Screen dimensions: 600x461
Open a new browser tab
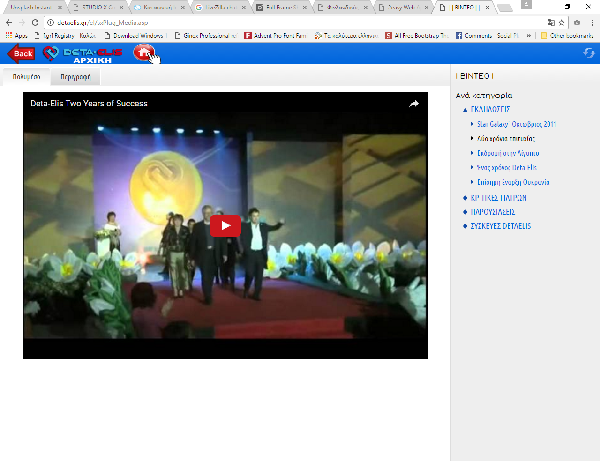point(505,8)
